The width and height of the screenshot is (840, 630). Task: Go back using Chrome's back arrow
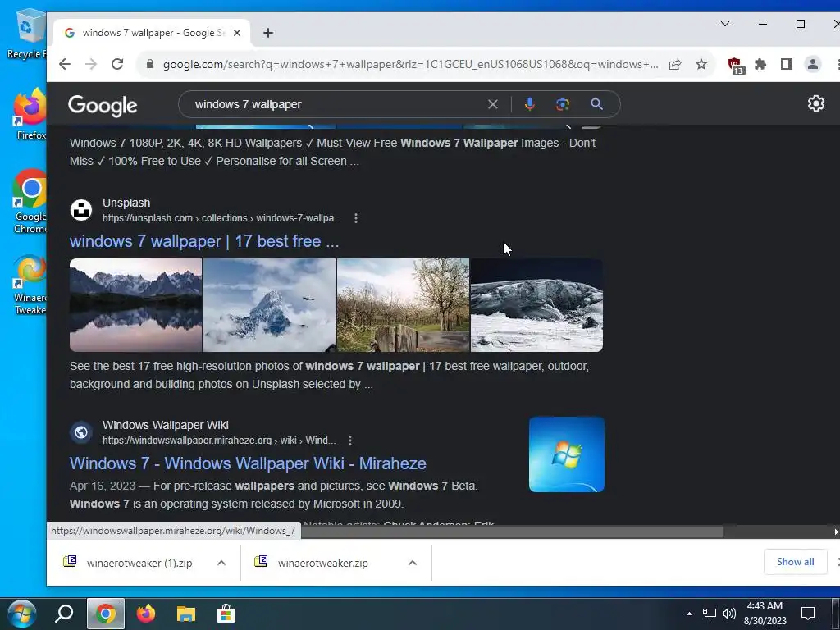(x=65, y=64)
